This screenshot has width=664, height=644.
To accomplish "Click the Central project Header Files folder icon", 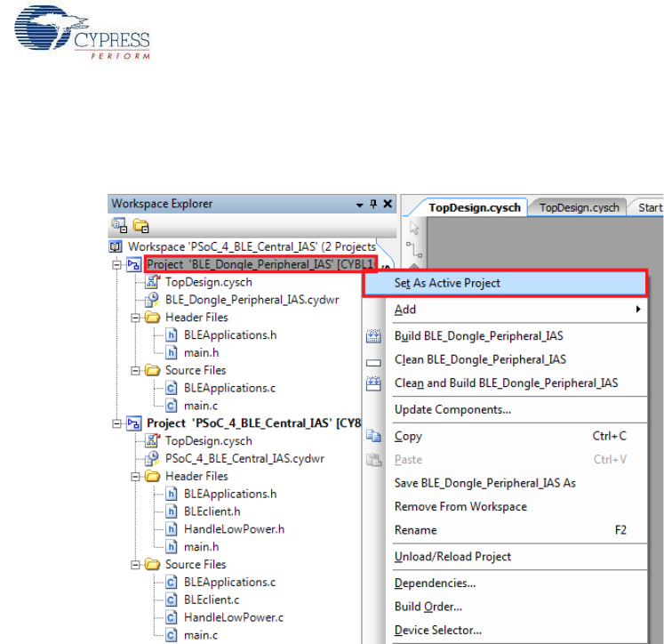I will pos(153,476).
